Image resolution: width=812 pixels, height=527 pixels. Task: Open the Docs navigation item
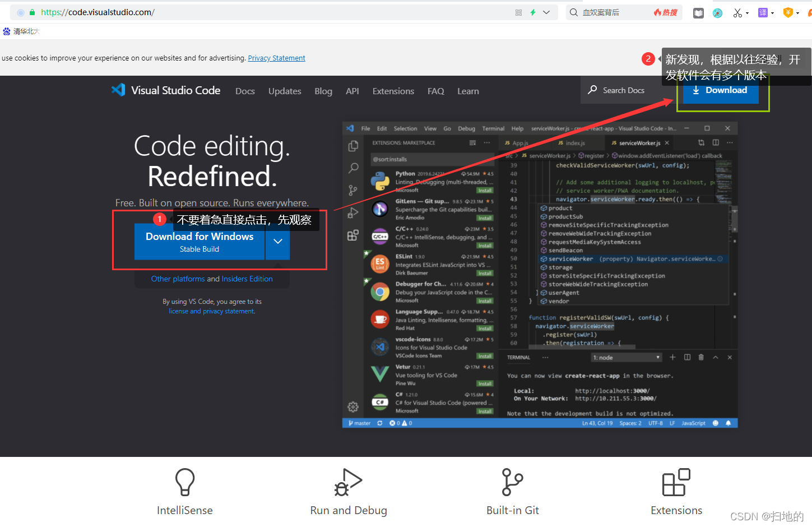[x=245, y=91]
